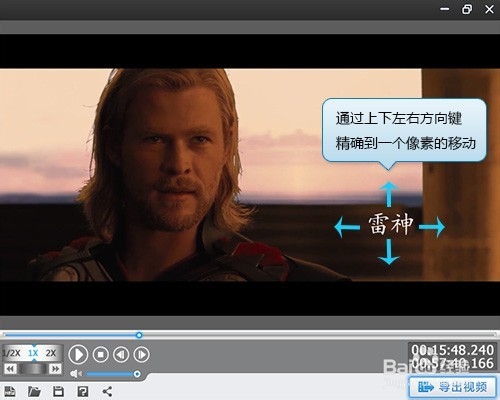Screen dimensions: 500x400
Task: Click the share icon
Action: [x=107, y=391]
